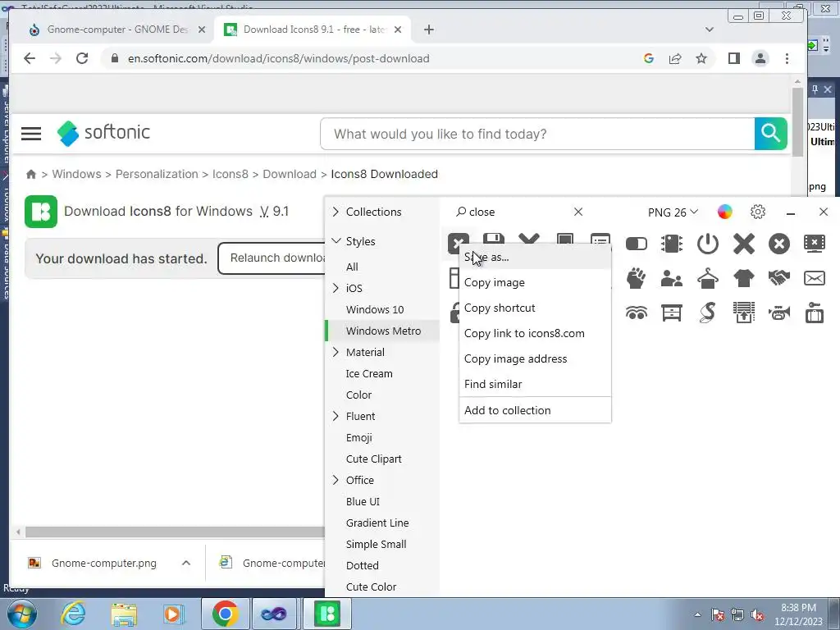Open the color picker circle in Icons8
Image resolution: width=840 pixels, height=630 pixels.
point(725,212)
